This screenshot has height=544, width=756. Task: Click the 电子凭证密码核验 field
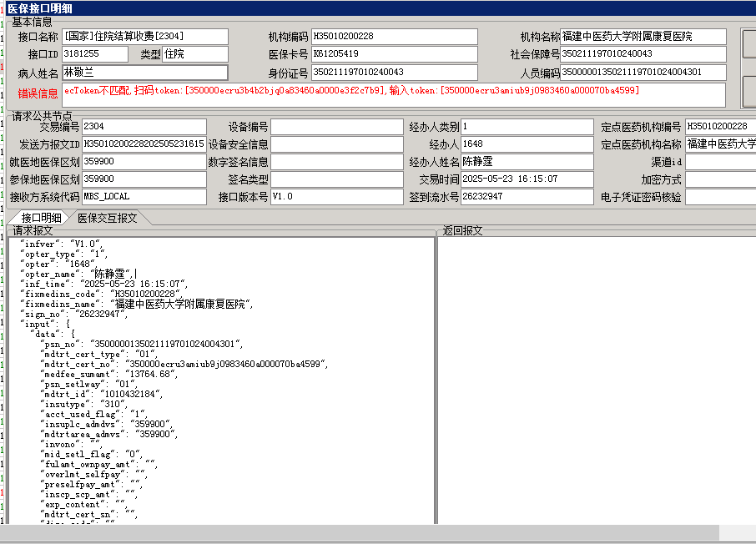(x=720, y=197)
